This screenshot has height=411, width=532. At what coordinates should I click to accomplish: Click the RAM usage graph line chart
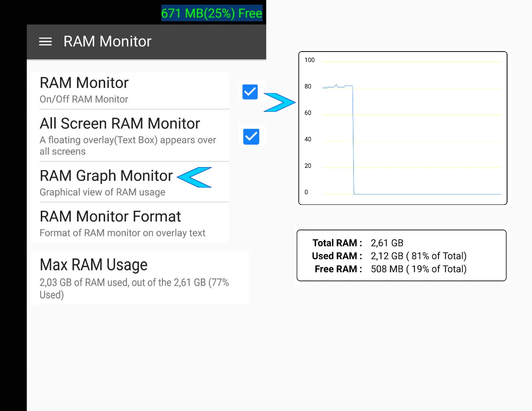click(403, 128)
